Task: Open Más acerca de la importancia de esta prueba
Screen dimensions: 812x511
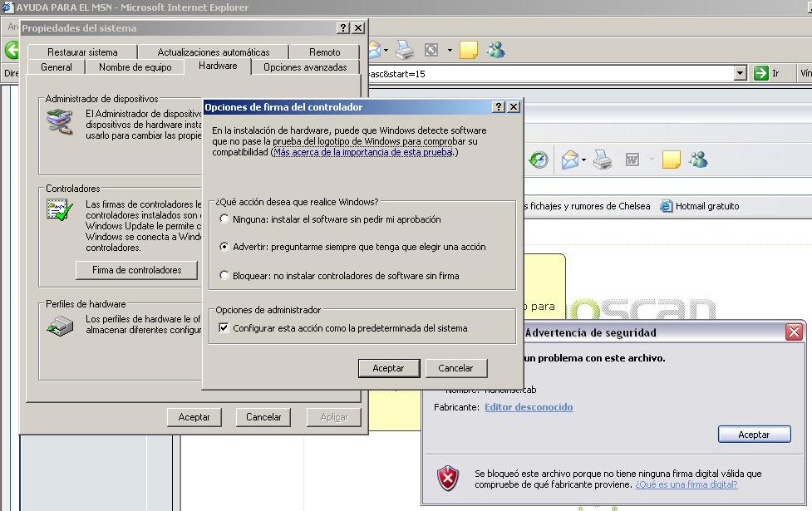Action: click(362, 152)
